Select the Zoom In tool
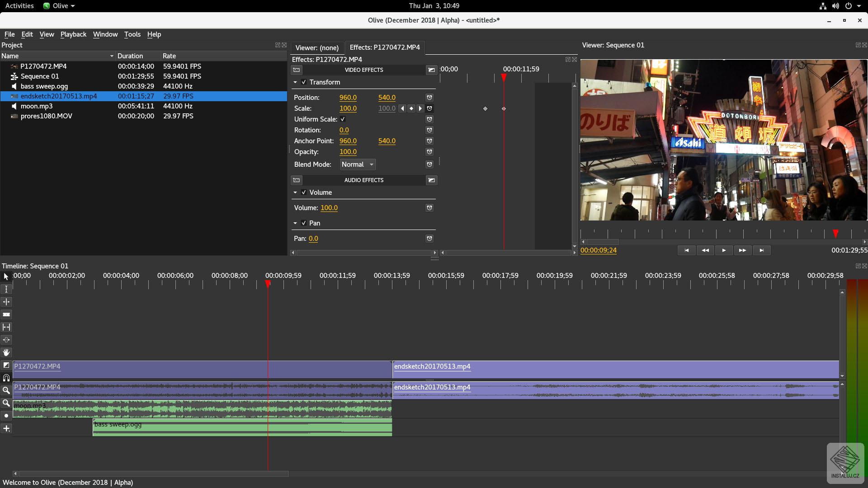868x488 pixels. pos(6,390)
